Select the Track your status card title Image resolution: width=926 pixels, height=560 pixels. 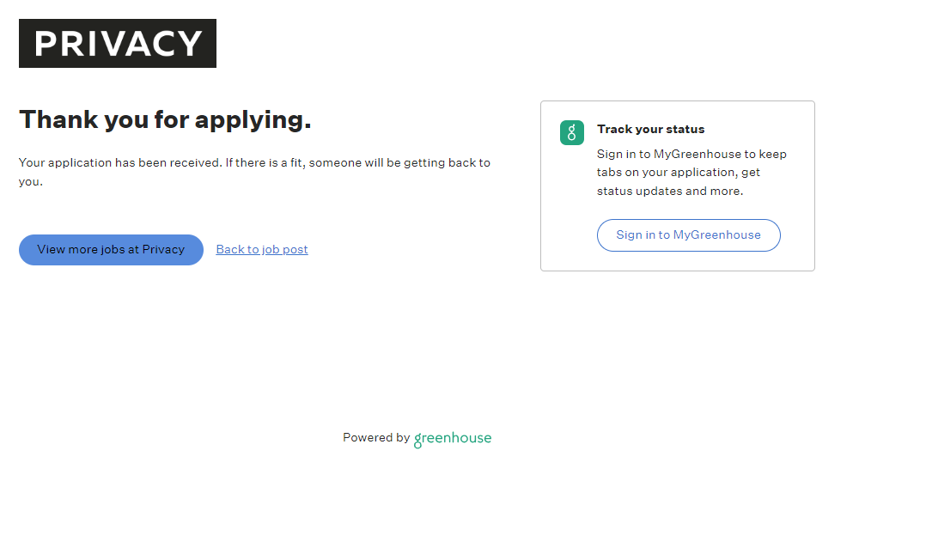[x=650, y=130]
